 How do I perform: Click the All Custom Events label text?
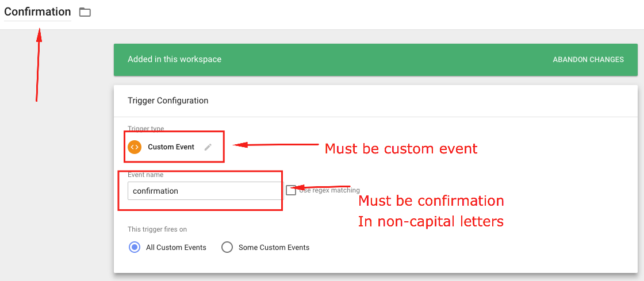click(x=176, y=247)
